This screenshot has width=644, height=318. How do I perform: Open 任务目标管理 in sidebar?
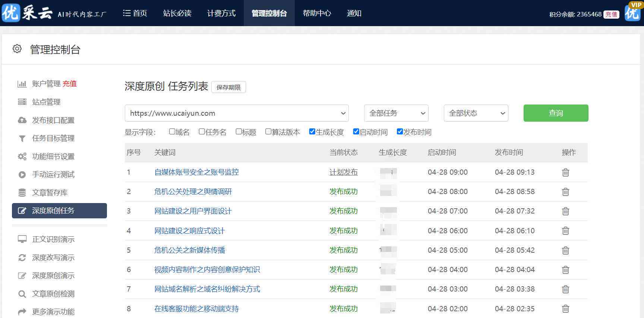click(53, 138)
